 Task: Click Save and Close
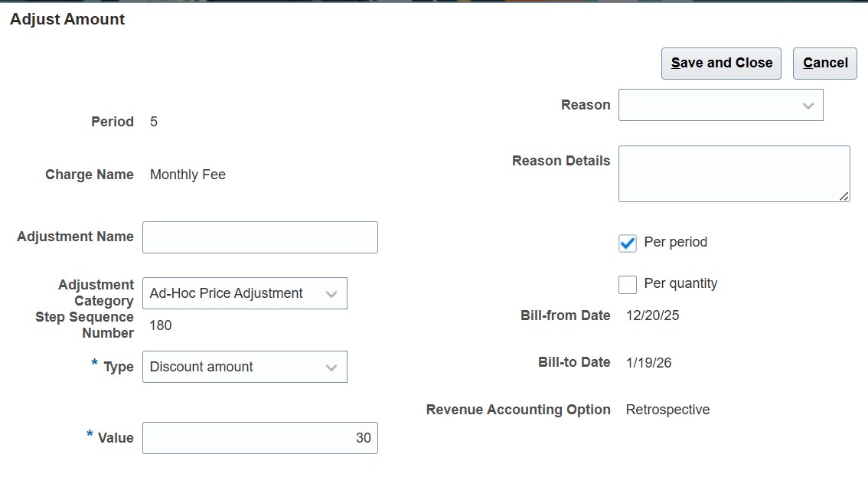pyautogui.click(x=720, y=63)
